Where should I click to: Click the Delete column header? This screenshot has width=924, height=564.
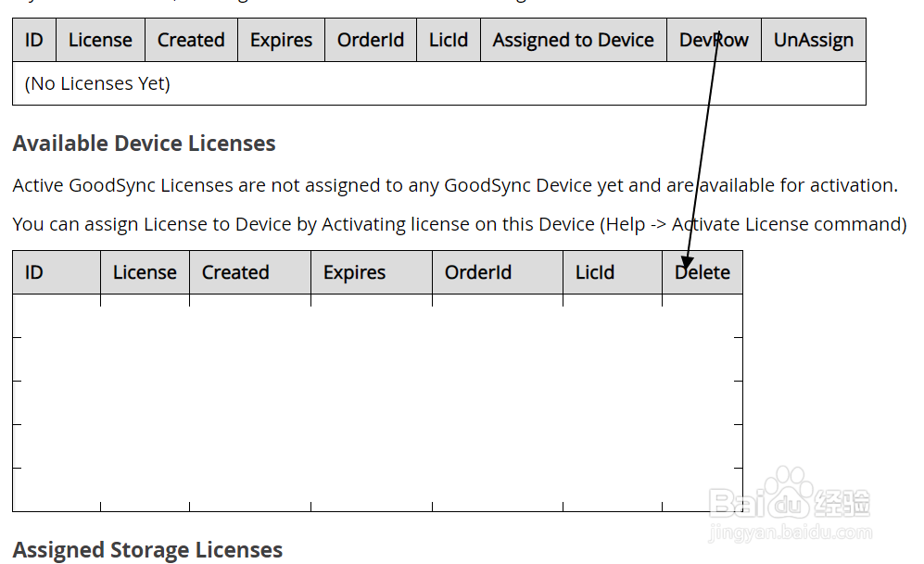[702, 272]
